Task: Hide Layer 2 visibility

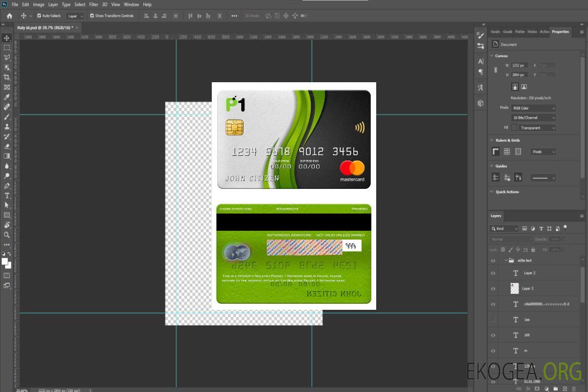Action: pyautogui.click(x=493, y=273)
